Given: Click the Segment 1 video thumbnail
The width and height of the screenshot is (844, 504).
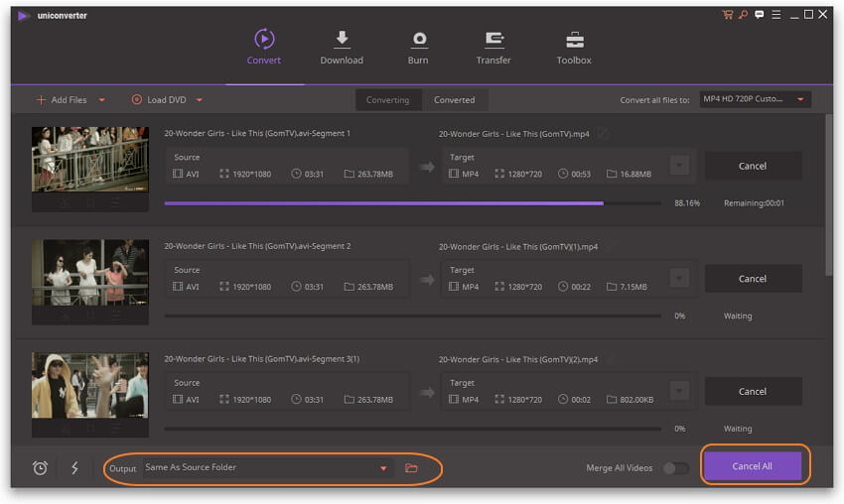Looking at the screenshot, I should [x=90, y=159].
